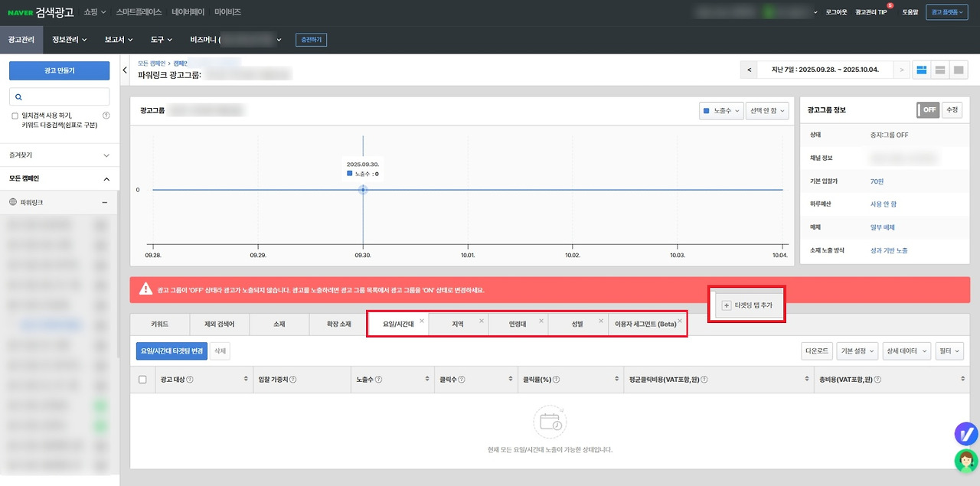Close the 성별 targeting tab
Screen dimensions: 980x486
coord(601,321)
